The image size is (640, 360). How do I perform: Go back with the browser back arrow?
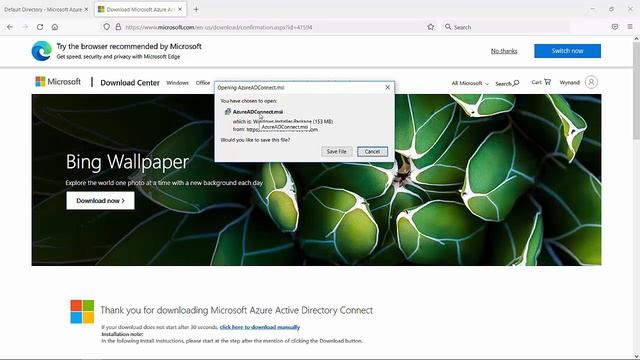(10, 27)
